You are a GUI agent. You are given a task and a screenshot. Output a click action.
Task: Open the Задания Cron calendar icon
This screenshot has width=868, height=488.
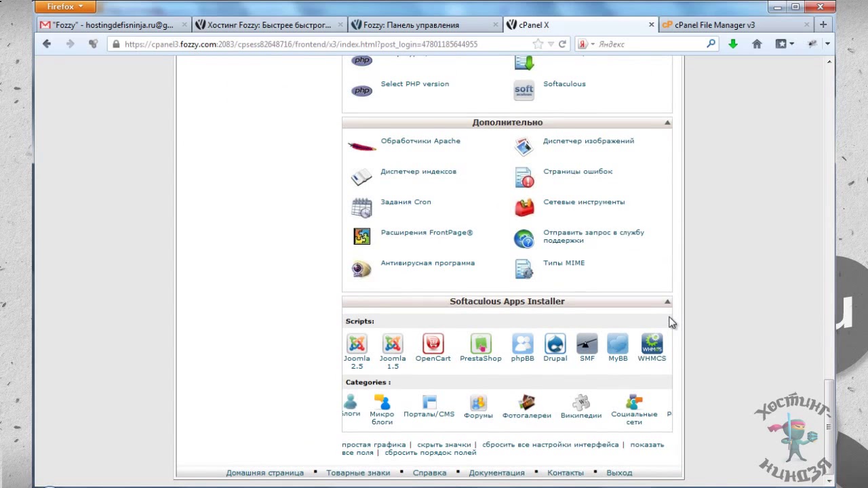click(361, 208)
